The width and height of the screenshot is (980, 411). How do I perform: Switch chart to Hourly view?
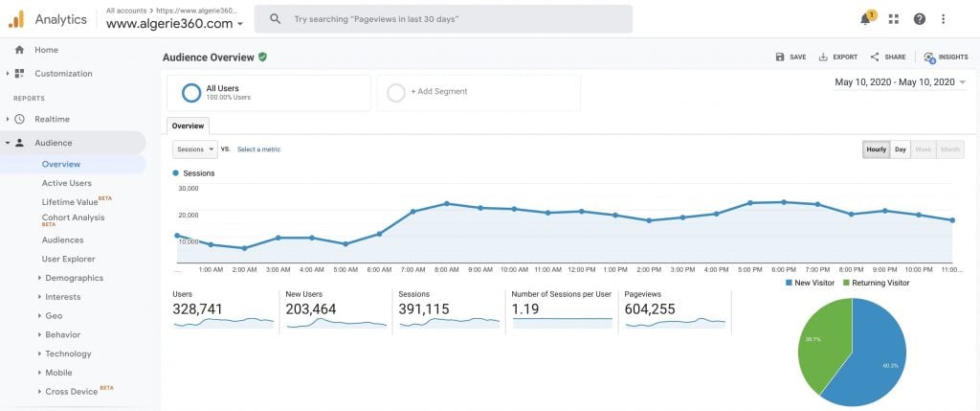876,149
